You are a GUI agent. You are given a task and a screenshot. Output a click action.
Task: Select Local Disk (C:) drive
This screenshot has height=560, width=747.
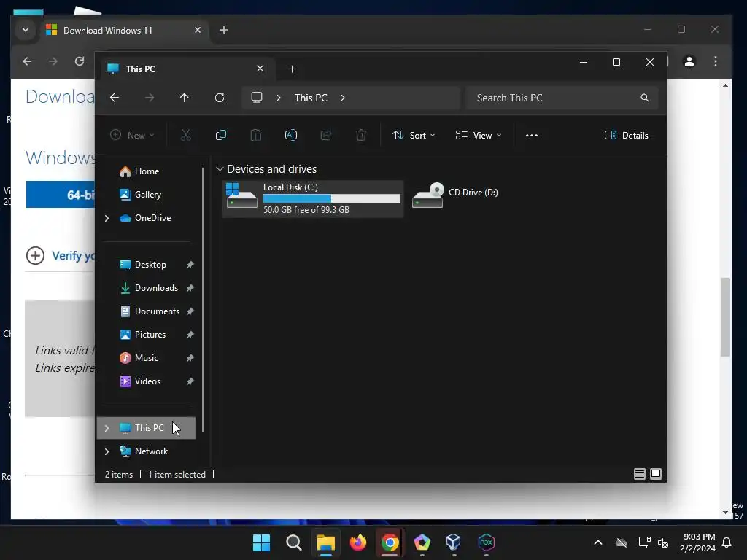[313, 198]
